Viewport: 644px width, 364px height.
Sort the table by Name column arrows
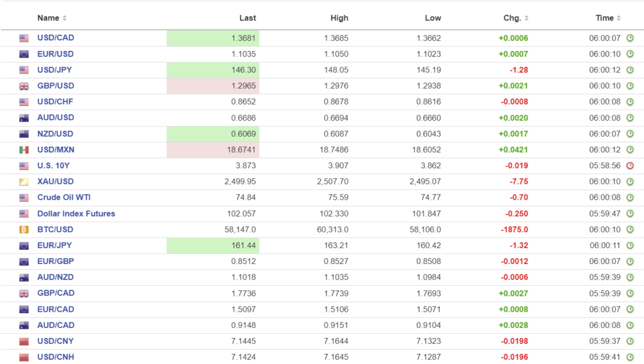(65, 18)
